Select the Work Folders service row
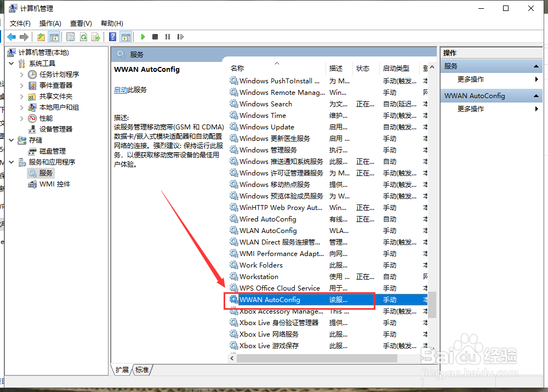548x392 pixels. [x=328, y=265]
